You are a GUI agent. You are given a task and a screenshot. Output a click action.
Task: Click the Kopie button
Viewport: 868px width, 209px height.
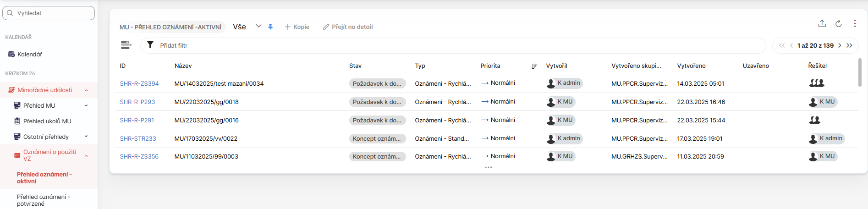297,27
